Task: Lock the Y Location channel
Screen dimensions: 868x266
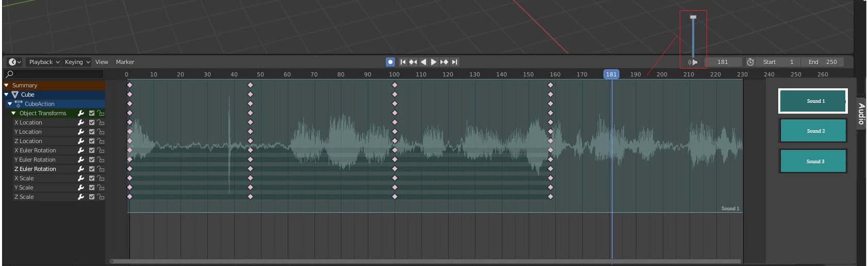Action: pyautogui.click(x=101, y=132)
